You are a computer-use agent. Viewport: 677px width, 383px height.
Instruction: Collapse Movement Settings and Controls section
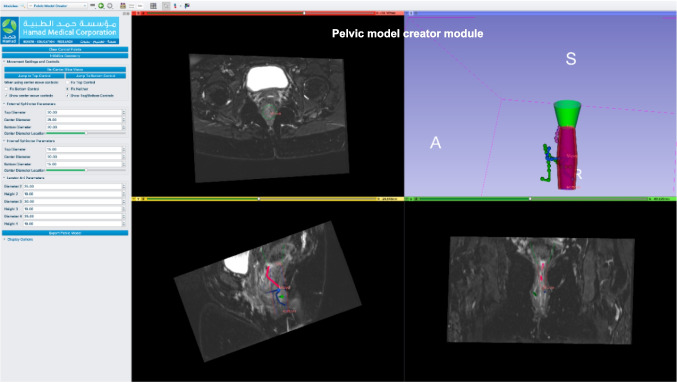tap(33, 62)
